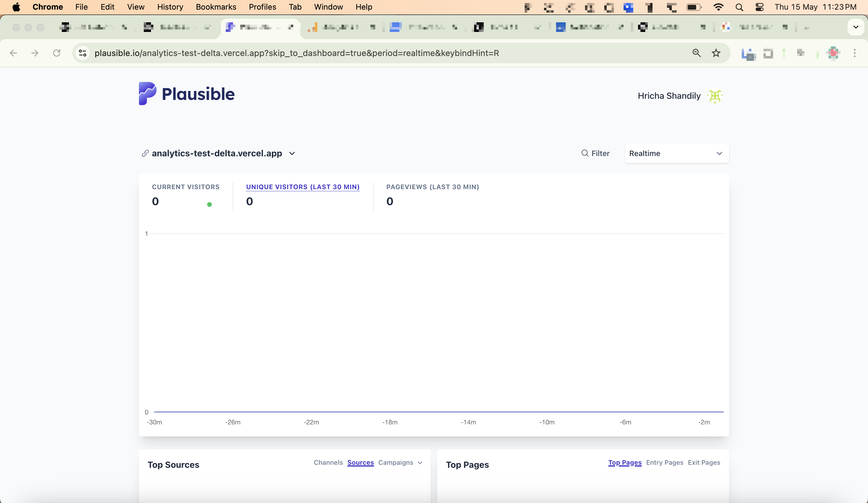Screen dimensions: 868x503
Task: Switch to Channels in Top Sources
Action: 328,463
